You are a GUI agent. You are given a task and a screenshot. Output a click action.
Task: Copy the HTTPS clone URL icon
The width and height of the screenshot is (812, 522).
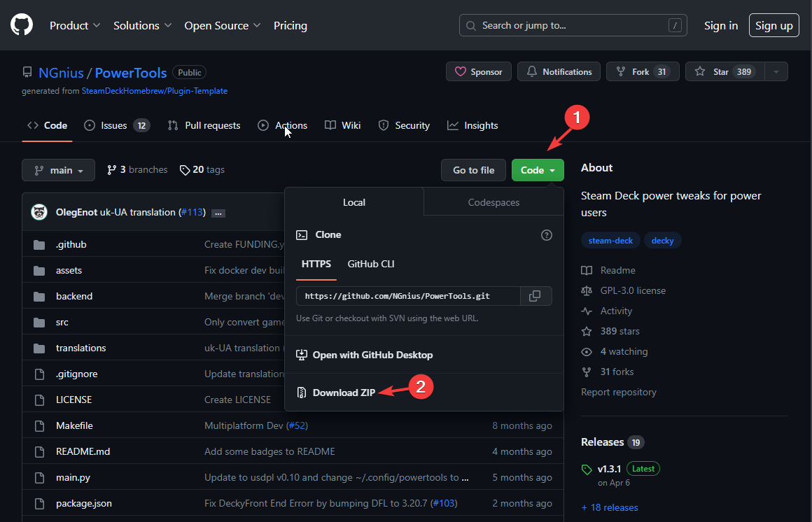pos(535,296)
